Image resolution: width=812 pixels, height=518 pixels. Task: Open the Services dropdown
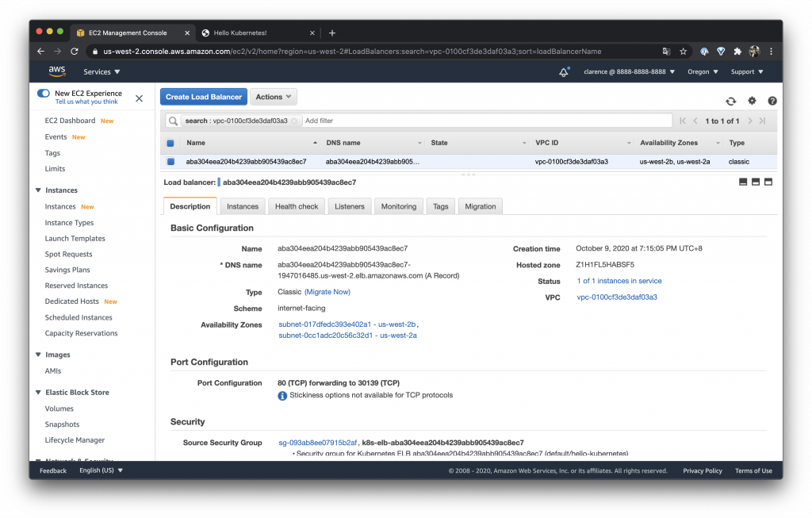[x=101, y=72]
